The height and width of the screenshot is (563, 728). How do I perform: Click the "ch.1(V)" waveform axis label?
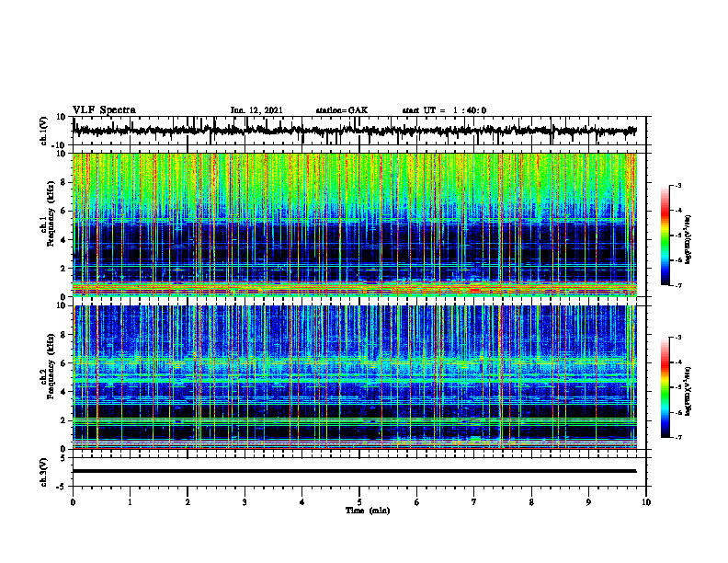(44, 131)
